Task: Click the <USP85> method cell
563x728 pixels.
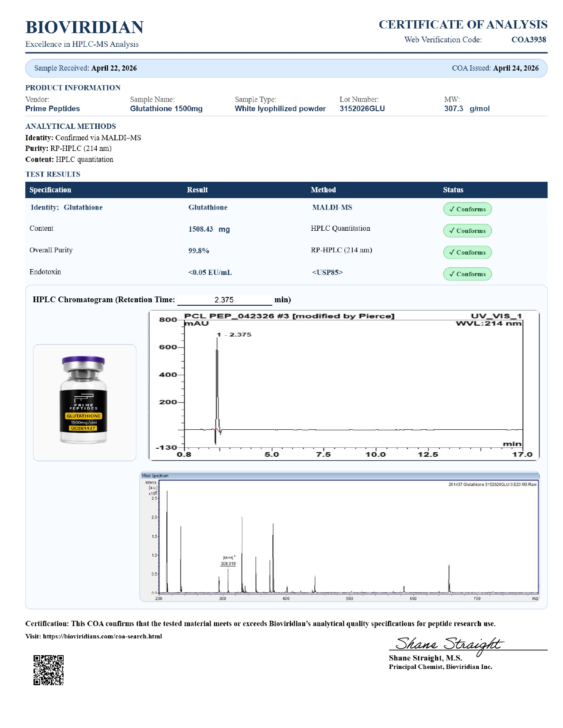Action: [327, 273]
